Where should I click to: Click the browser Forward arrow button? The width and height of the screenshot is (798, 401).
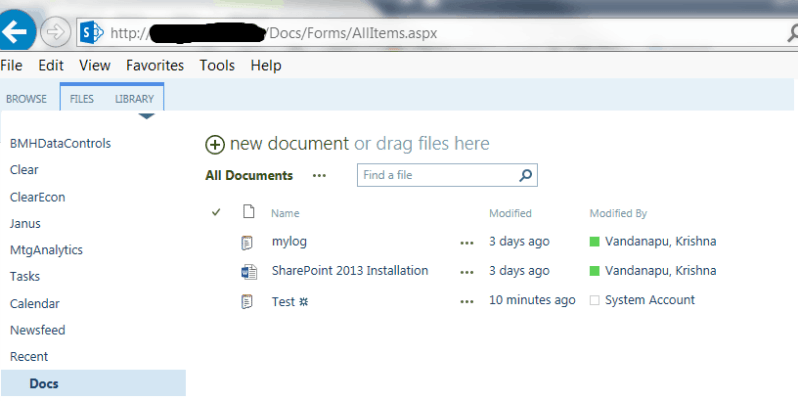point(55,33)
